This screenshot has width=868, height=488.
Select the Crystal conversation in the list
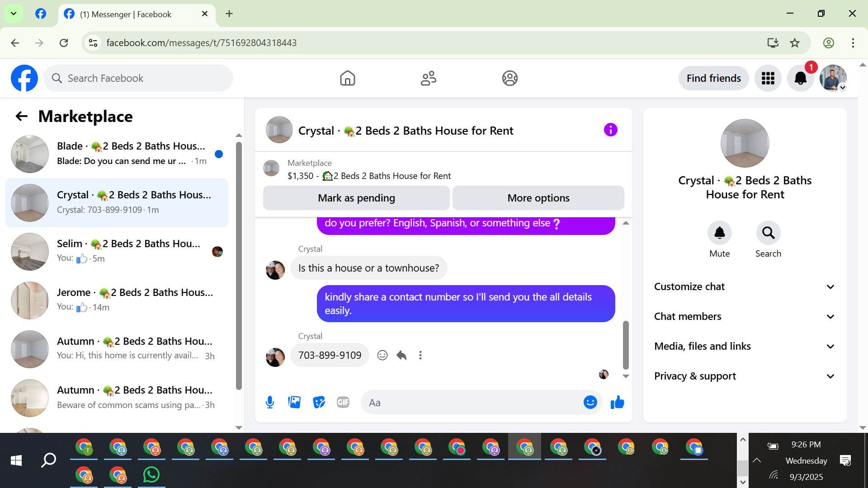[x=117, y=202]
